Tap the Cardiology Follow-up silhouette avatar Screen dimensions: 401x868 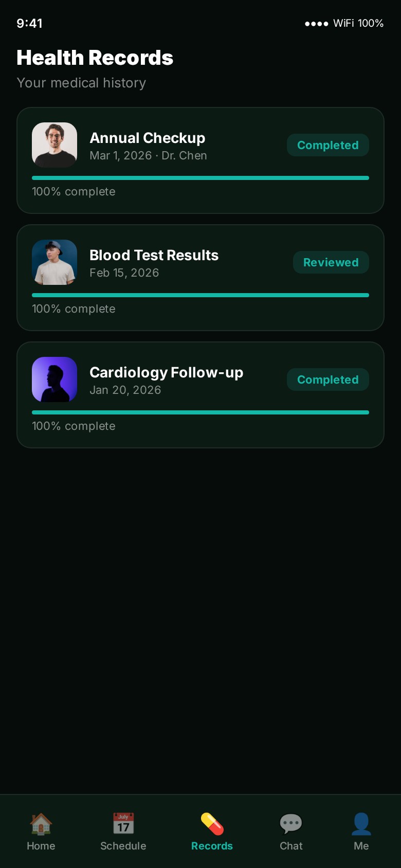[x=54, y=379]
